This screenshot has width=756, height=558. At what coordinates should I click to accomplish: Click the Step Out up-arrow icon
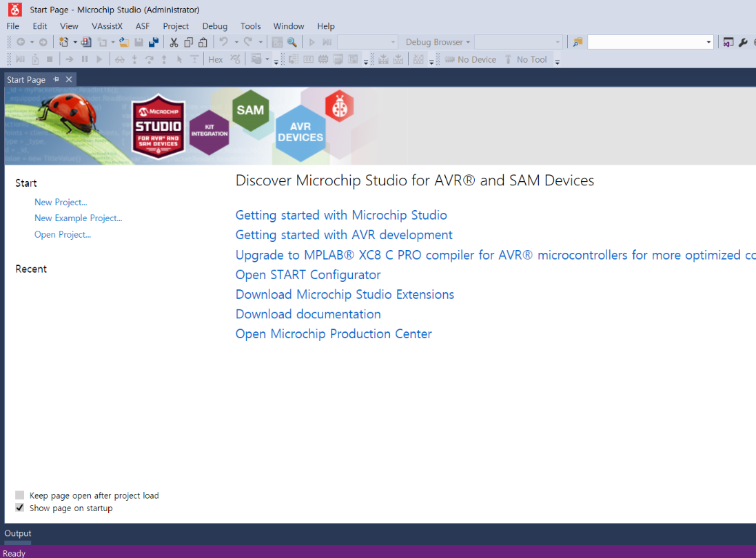[x=165, y=59]
